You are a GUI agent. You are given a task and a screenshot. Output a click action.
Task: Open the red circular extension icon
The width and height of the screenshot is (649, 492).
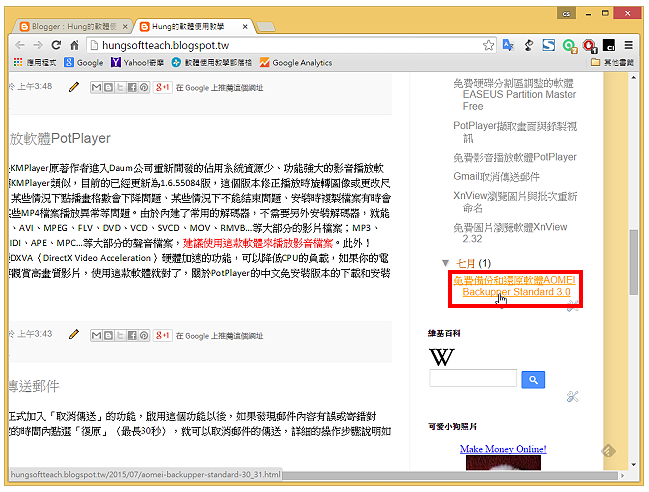point(589,46)
